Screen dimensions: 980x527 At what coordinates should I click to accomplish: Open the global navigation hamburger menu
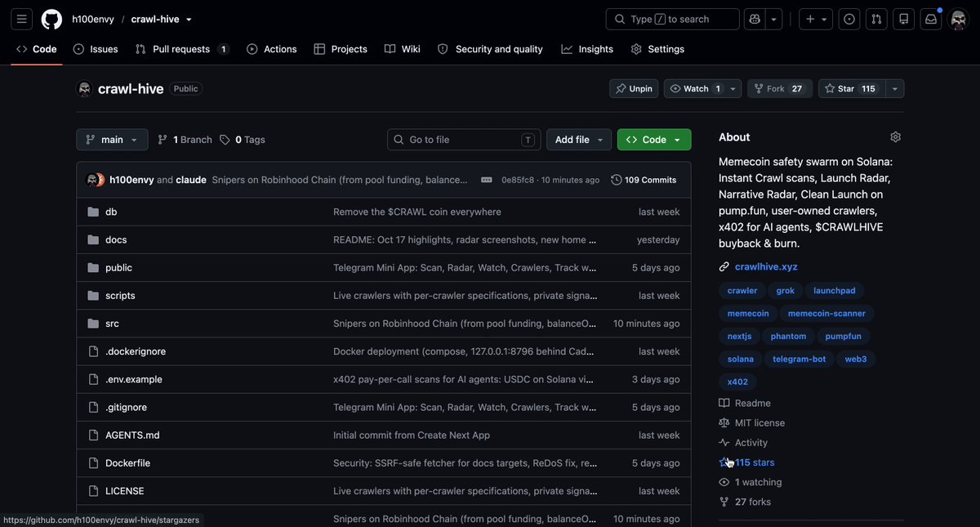(x=22, y=19)
